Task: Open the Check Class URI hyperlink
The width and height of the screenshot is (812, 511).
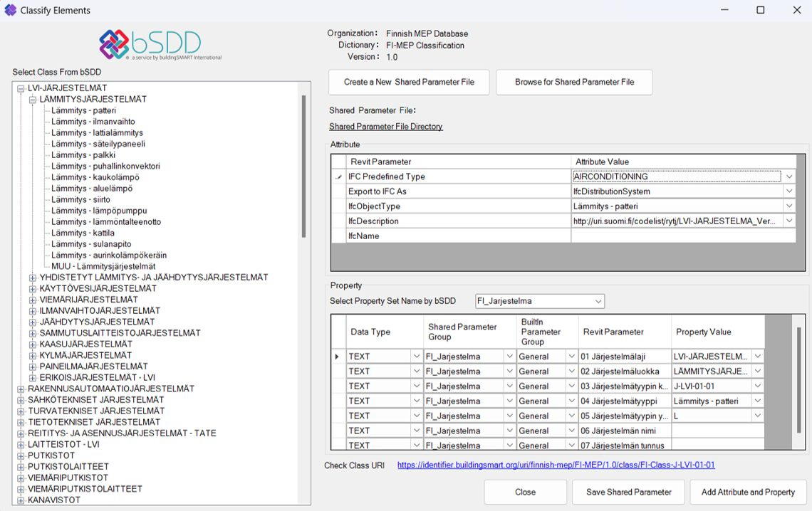Action: 556,465
